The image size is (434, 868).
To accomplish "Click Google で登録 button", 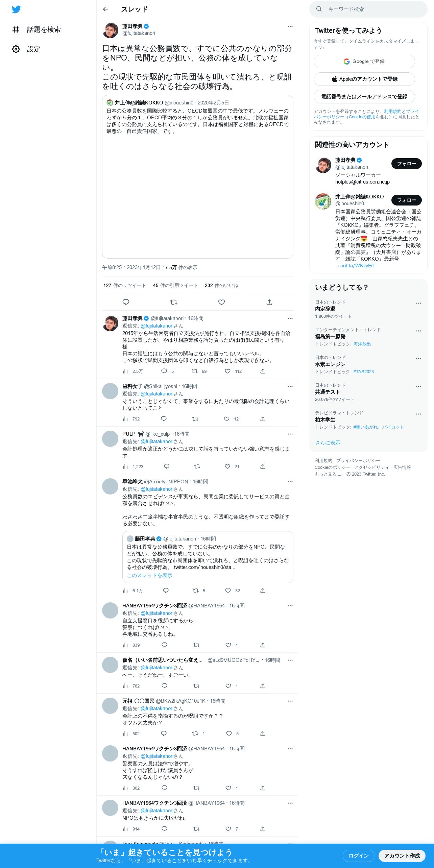I will click(364, 62).
